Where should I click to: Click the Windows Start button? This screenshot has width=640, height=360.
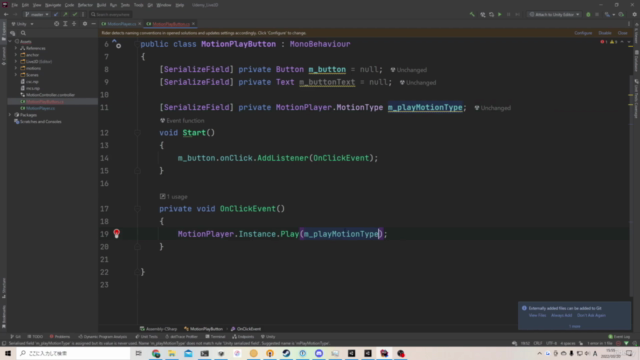[x=8, y=353]
